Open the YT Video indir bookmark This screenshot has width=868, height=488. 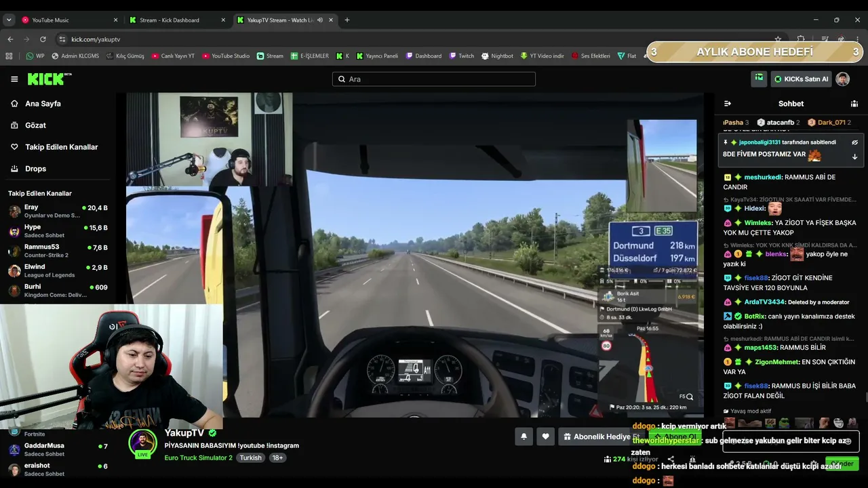(x=542, y=56)
